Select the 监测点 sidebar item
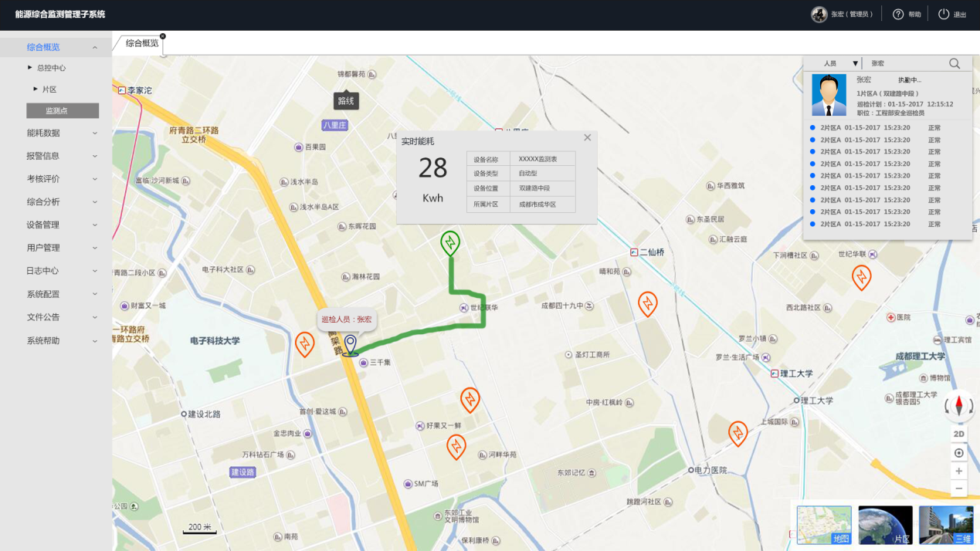980x551 pixels. (63, 111)
